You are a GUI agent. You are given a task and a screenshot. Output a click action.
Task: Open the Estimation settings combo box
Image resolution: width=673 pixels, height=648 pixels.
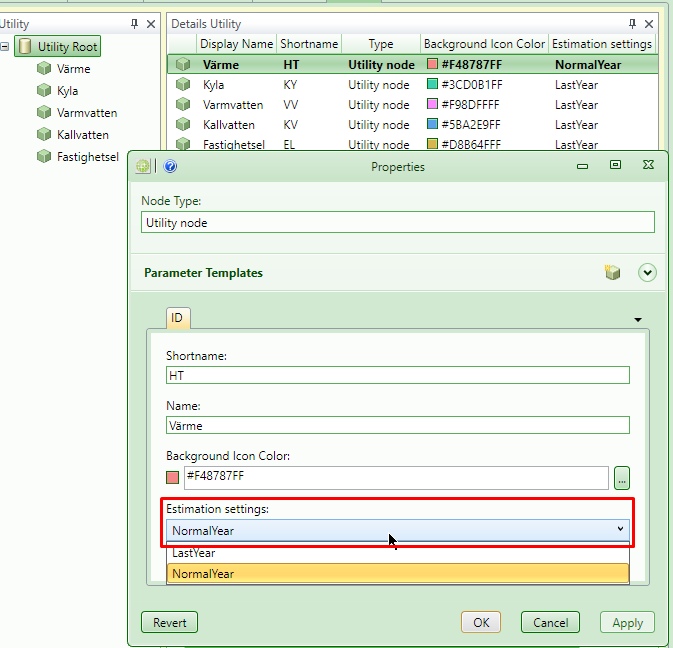tap(397, 530)
